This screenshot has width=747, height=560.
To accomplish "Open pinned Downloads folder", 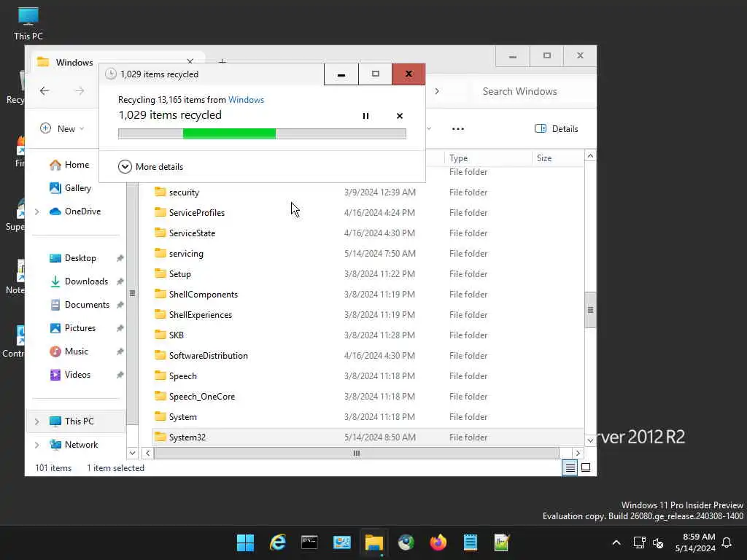I will pos(79,281).
